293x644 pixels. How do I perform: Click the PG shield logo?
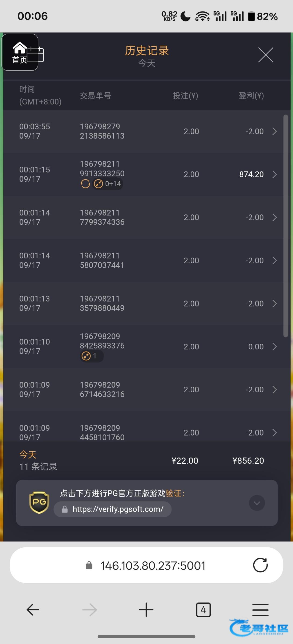(x=39, y=503)
